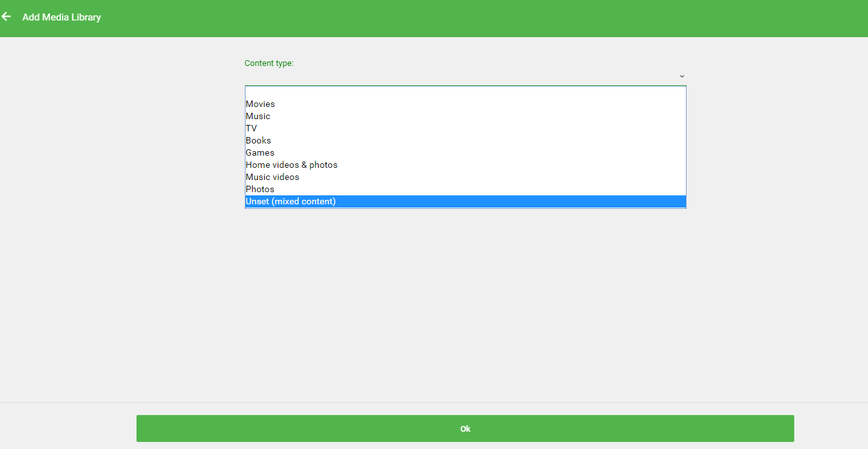The height and width of the screenshot is (449, 868).
Task: Click the Content type label
Action: [x=269, y=63]
